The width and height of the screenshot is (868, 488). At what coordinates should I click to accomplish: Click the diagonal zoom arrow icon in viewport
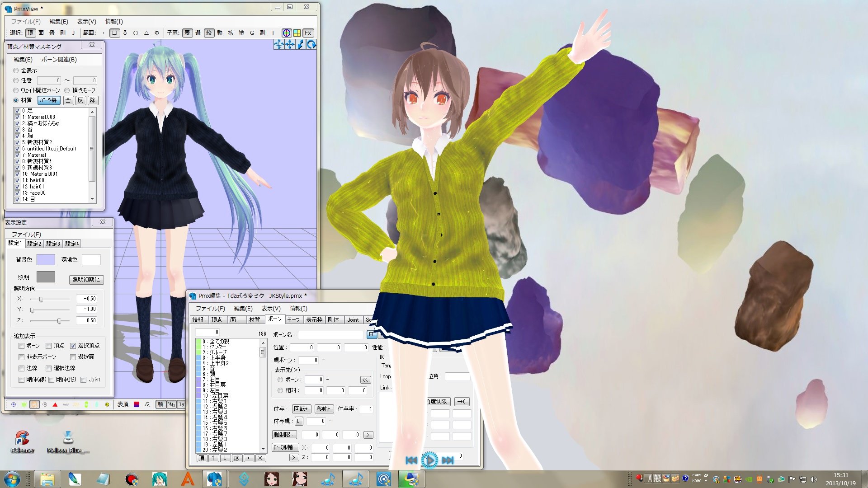[x=301, y=44]
